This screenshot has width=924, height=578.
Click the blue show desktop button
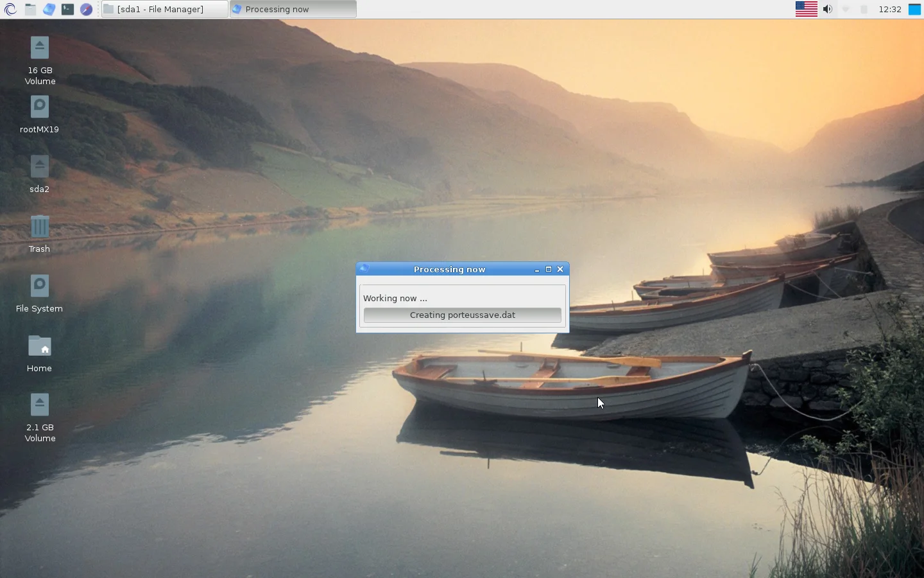point(915,9)
